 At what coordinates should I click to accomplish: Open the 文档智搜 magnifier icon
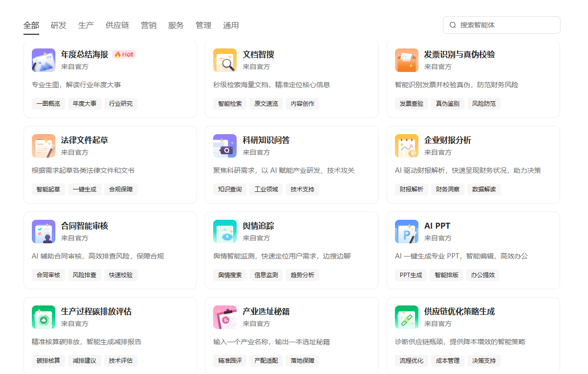click(x=225, y=60)
